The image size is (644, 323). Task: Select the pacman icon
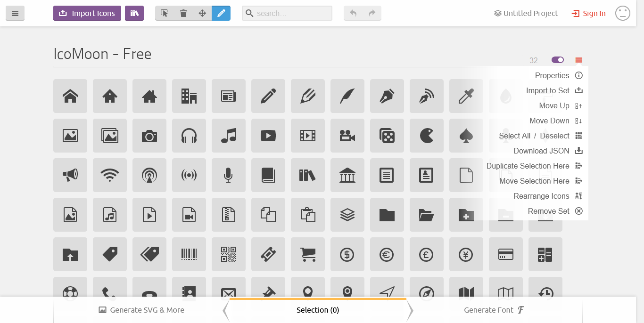tap(427, 136)
